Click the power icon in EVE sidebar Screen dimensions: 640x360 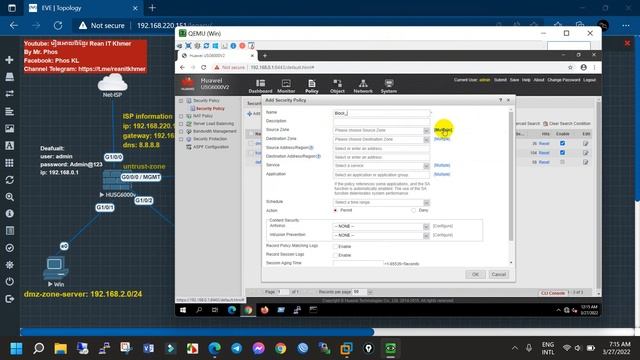tap(9, 282)
